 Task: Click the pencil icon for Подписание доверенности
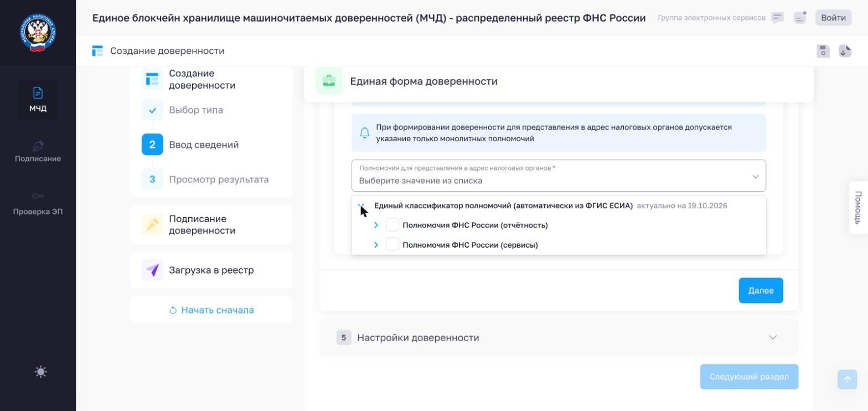tap(152, 224)
